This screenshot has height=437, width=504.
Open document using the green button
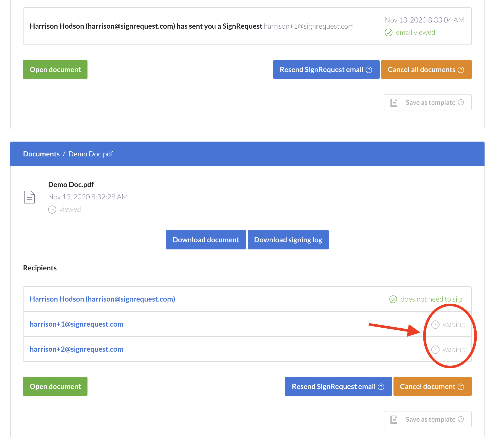[x=55, y=69]
